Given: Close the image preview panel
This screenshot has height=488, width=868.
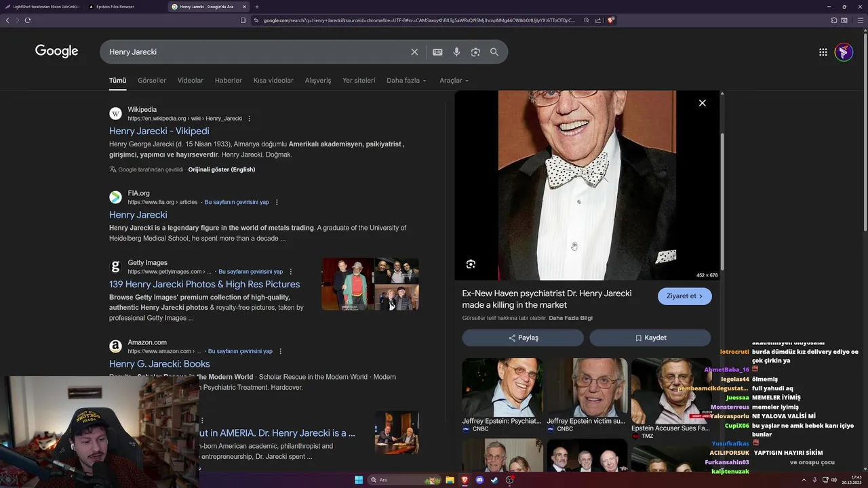Looking at the screenshot, I should 702,103.
